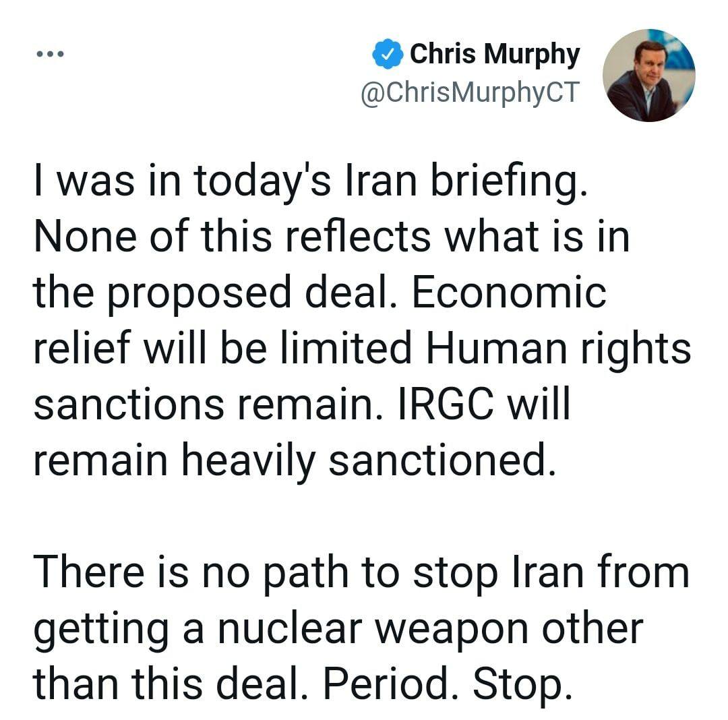Open Chris Murphy's profile picture
This screenshot has height=720, width=728.
click(648, 76)
